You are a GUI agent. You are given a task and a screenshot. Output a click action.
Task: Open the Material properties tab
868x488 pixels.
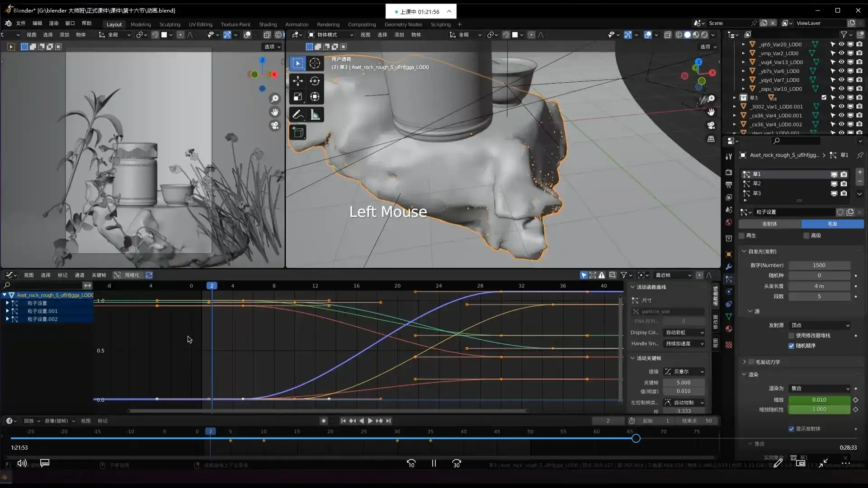(729, 329)
